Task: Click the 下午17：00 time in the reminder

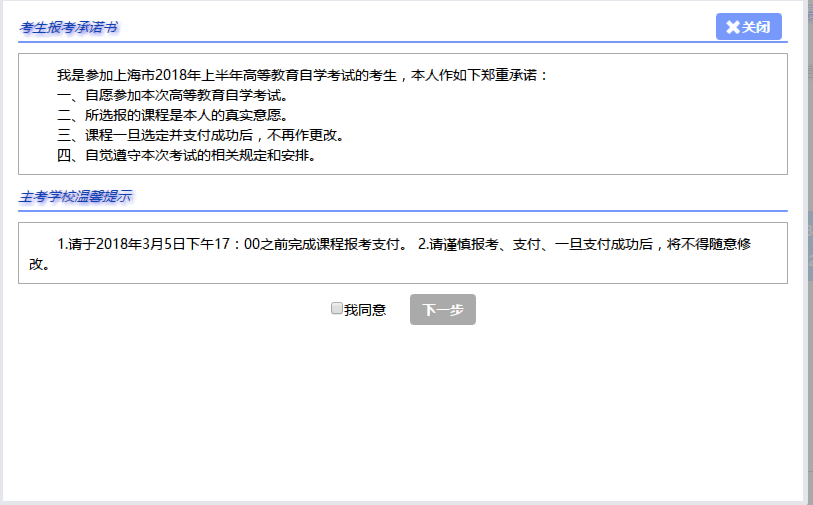Action: tap(229, 244)
